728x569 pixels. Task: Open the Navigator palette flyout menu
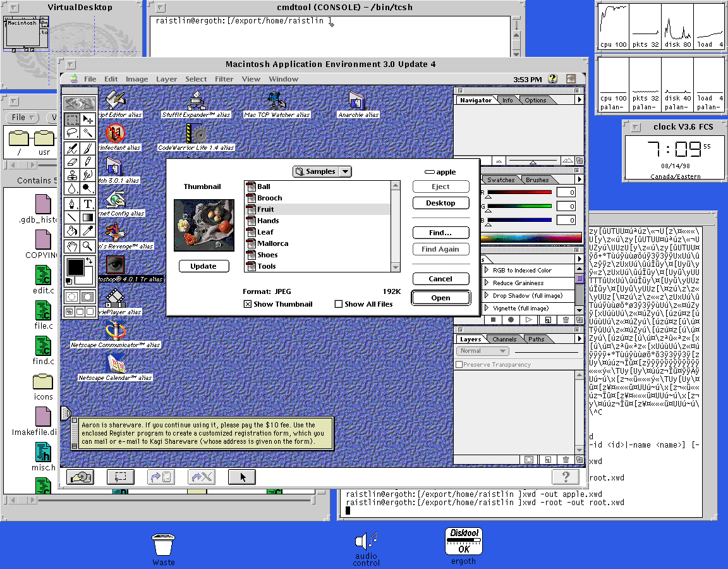coord(579,100)
